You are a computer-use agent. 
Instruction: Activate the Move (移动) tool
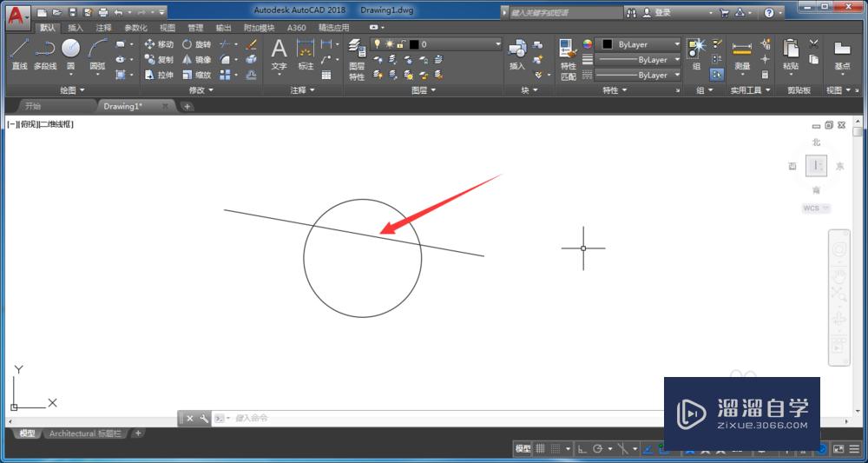coord(158,44)
